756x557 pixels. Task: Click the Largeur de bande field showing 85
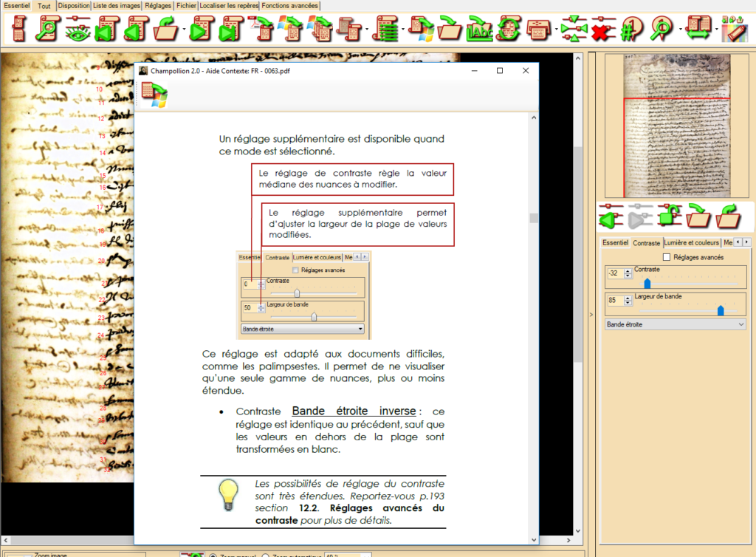coord(615,301)
